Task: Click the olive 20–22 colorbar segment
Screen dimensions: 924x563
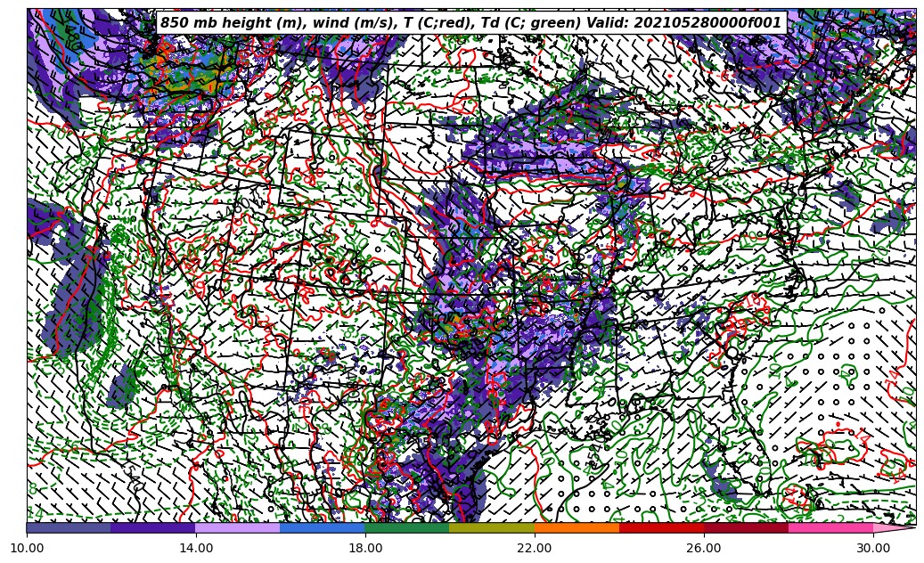Action: click(492, 527)
